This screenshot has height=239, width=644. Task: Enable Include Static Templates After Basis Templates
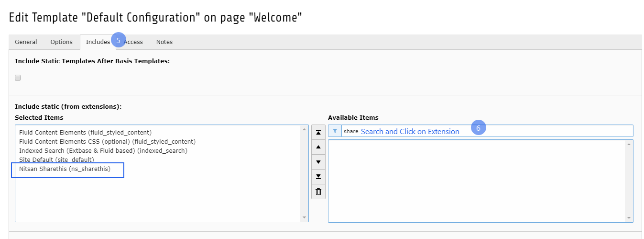click(18, 78)
